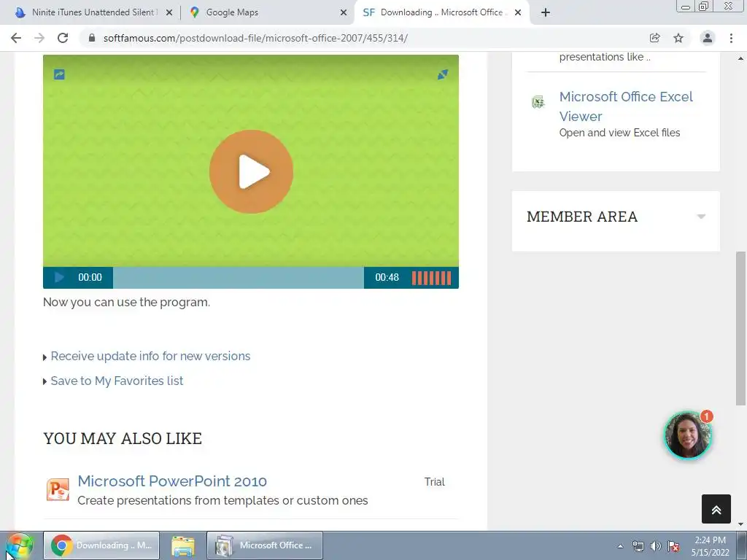Open Microsoft PowerPoint 2010 link

point(172,481)
